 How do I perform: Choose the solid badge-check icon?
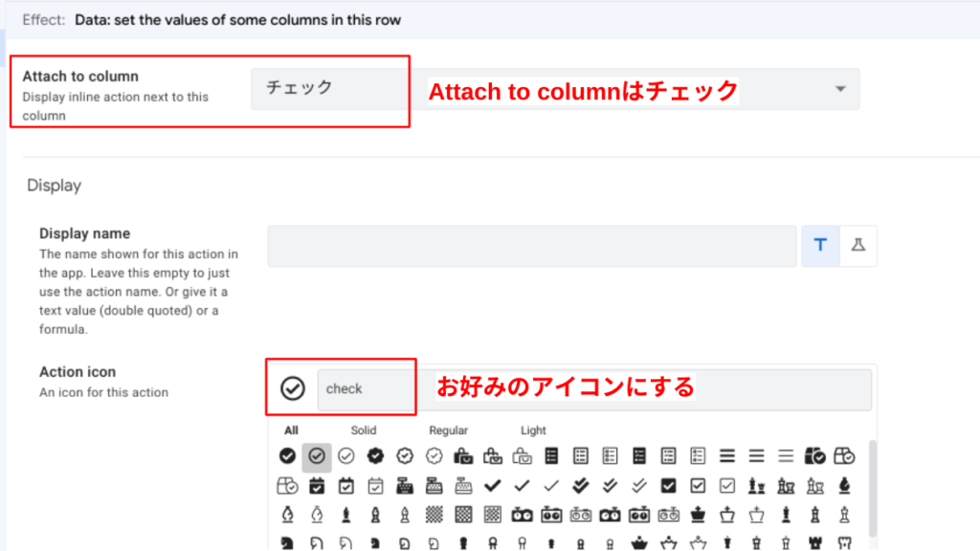(x=376, y=455)
